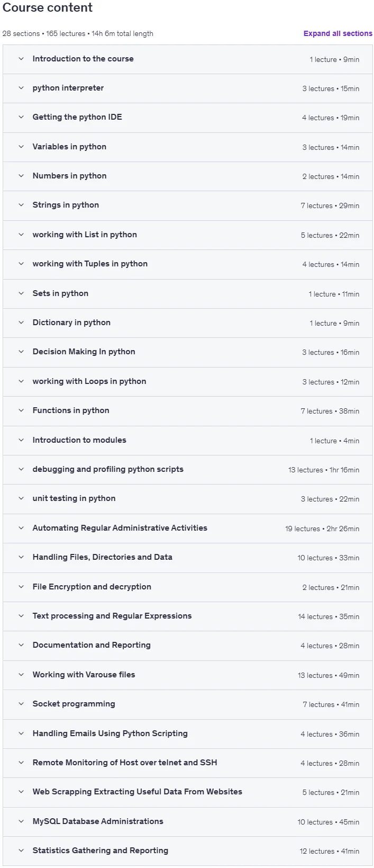The image size is (374, 868).
Task: Expand Text processing and Regular Expressions
Action: [188, 616]
